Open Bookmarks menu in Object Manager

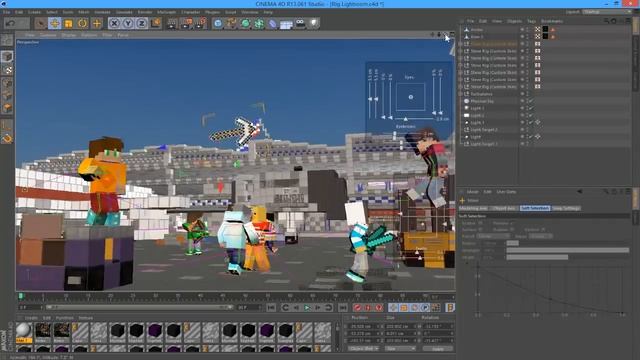pyautogui.click(x=552, y=21)
